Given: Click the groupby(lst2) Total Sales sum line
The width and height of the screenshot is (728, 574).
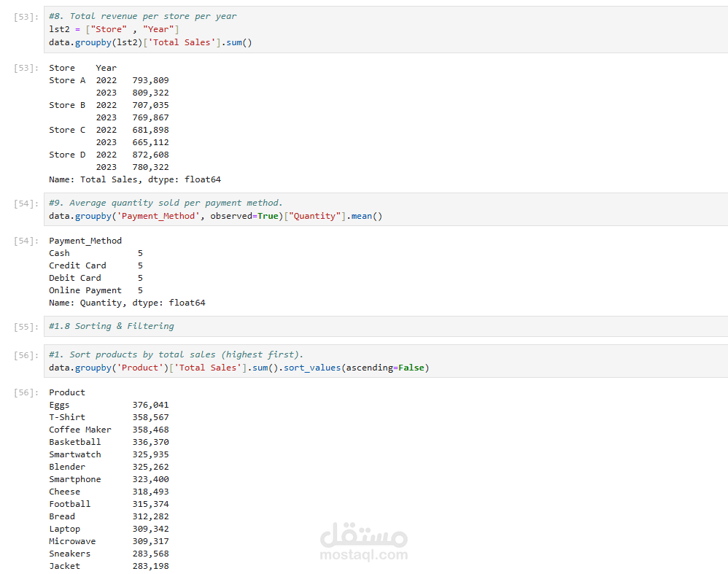Looking at the screenshot, I should [x=150, y=42].
